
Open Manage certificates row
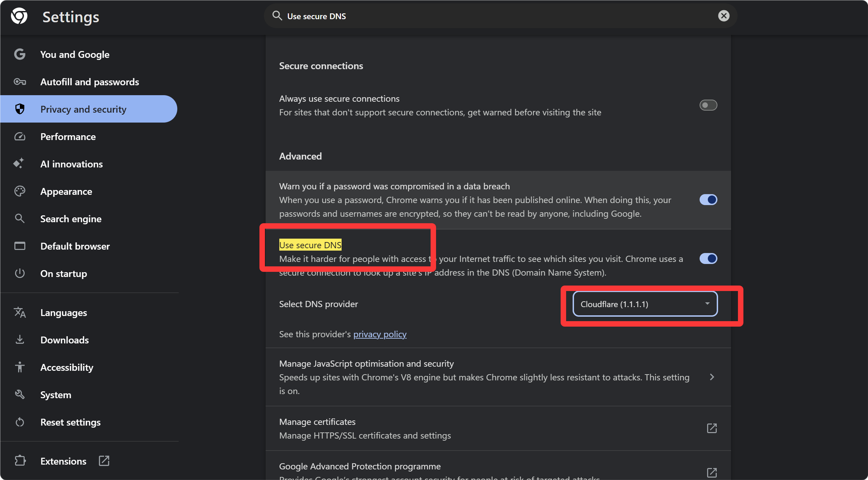(x=498, y=428)
